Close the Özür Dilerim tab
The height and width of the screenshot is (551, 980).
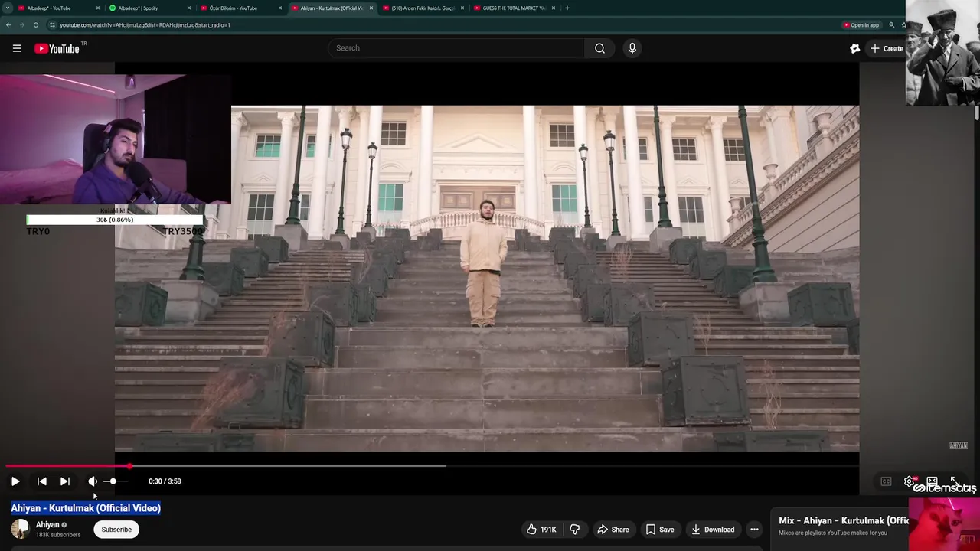tap(280, 8)
